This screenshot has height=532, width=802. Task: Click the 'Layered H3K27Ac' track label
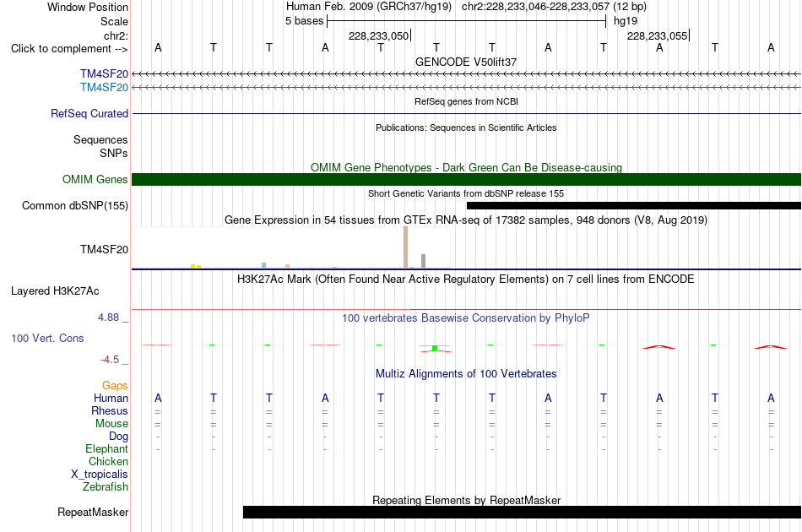click(55, 291)
